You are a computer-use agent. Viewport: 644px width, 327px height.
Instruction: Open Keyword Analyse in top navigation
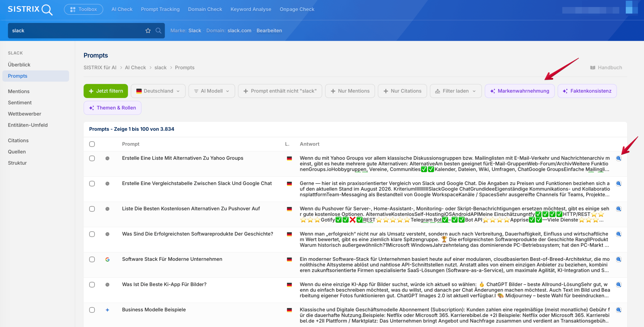point(251,9)
